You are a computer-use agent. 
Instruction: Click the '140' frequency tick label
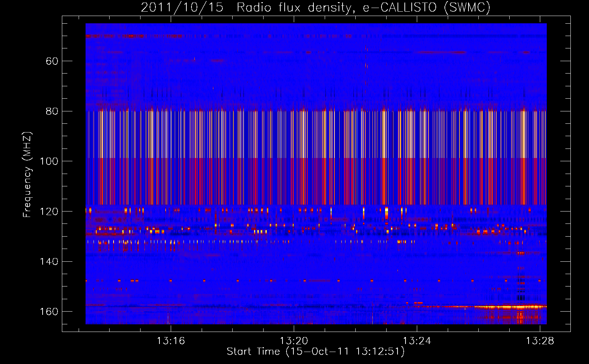pyautogui.click(x=49, y=262)
